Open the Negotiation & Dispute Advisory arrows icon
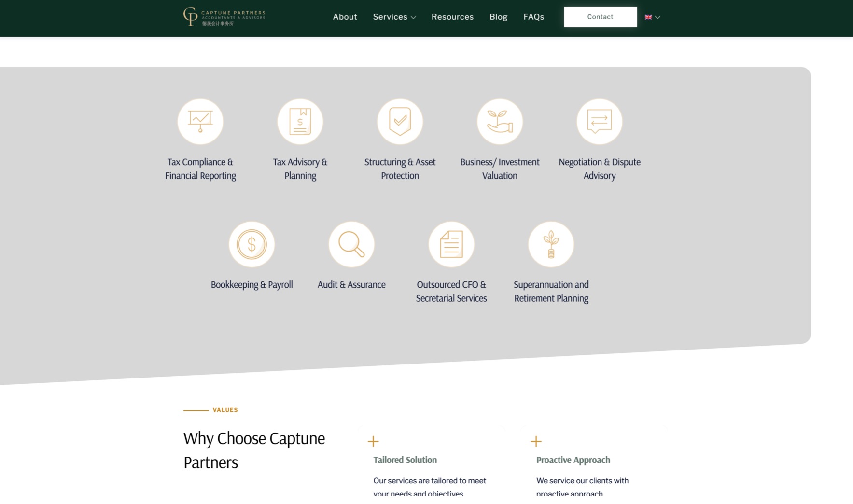This screenshot has width=853, height=504. coord(599,122)
